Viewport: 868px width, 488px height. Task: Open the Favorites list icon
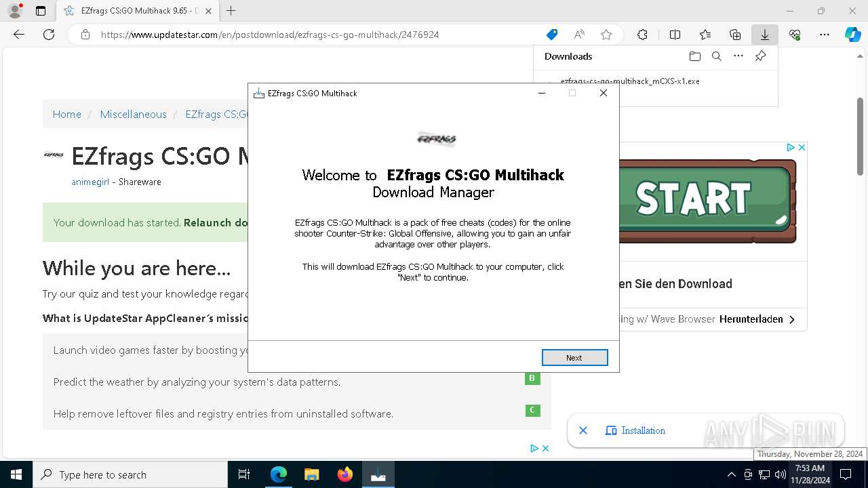[x=705, y=35]
